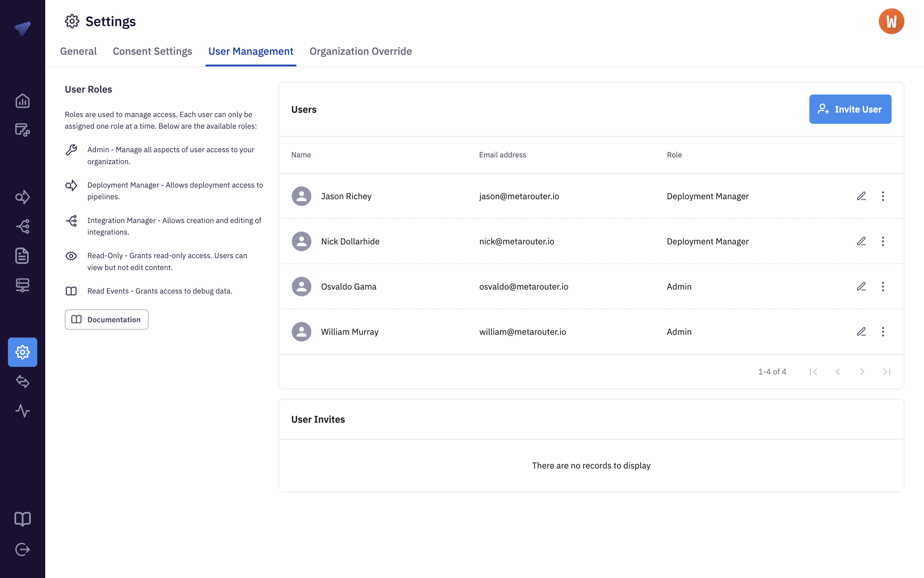Click the two-arrows transfer icon in sidebar

23,381
